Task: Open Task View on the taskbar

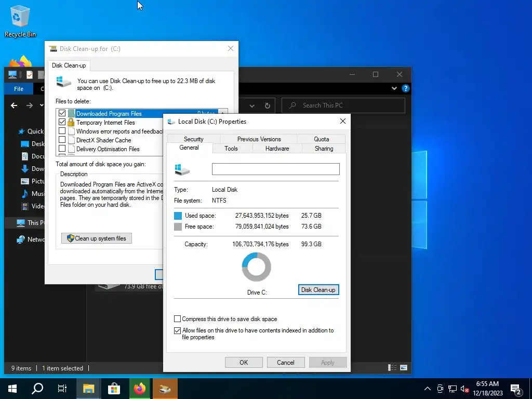Action: (x=62, y=389)
